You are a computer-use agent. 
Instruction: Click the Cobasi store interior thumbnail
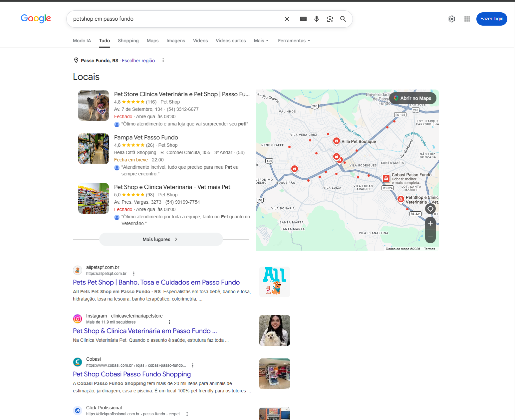pyautogui.click(x=275, y=374)
